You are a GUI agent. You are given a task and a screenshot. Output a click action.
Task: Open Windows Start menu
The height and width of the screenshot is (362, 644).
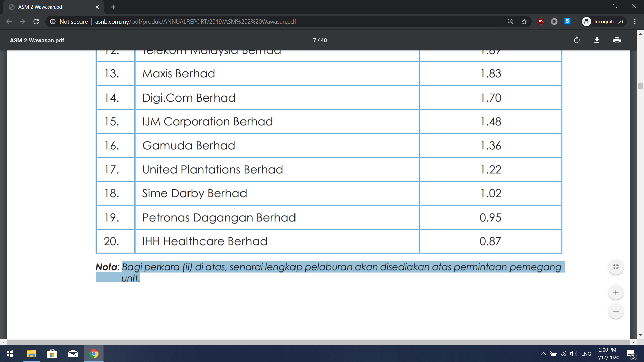click(x=10, y=354)
